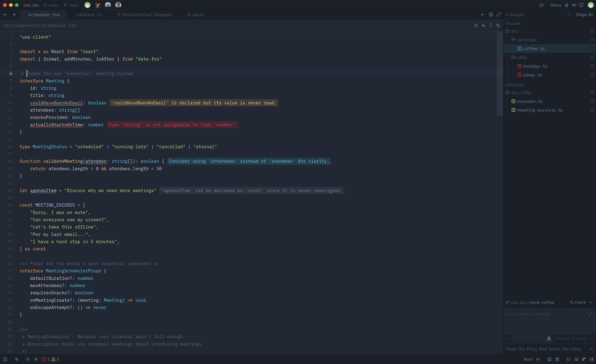
Task: Open the collaboration panel people icon
Action: [576, 359]
